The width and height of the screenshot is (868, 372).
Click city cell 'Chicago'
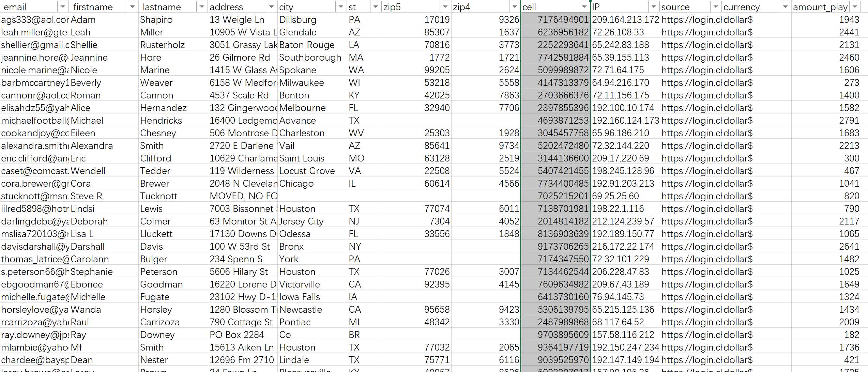pos(313,184)
